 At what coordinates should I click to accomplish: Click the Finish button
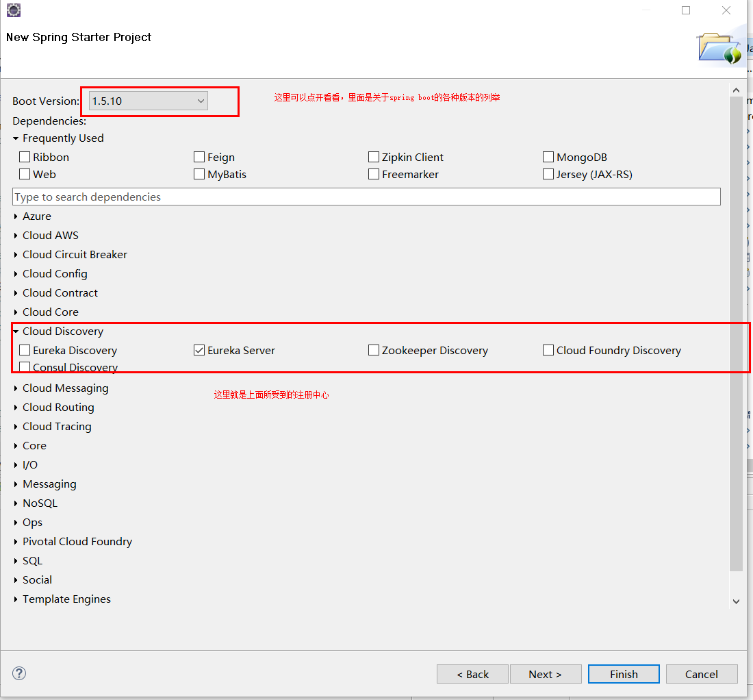[624, 674]
